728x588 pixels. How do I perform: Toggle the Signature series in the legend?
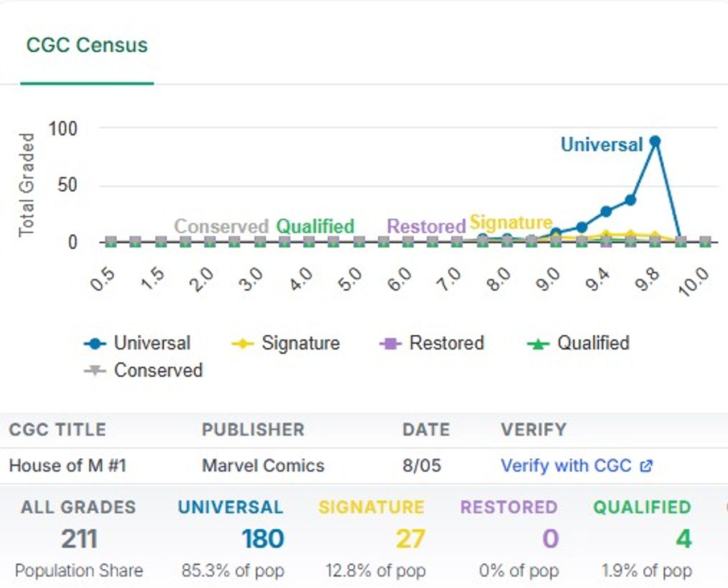coord(286,343)
